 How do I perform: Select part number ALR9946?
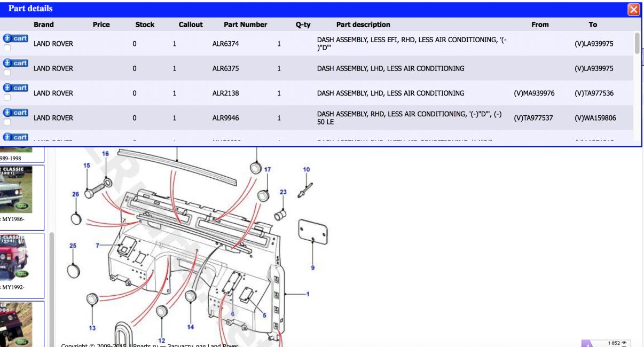[226, 118]
